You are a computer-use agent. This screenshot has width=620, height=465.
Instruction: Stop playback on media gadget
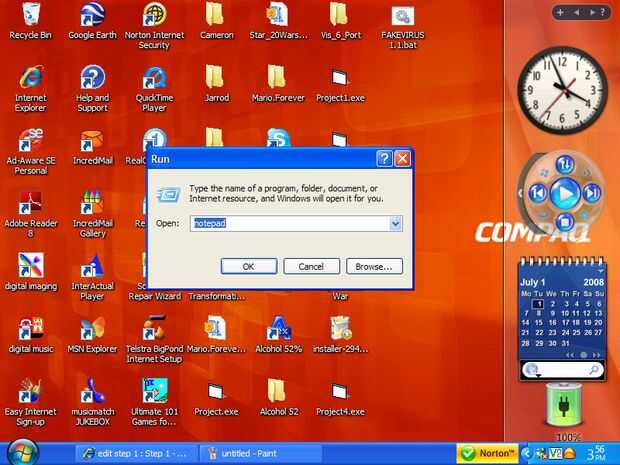pyautogui.click(x=565, y=221)
